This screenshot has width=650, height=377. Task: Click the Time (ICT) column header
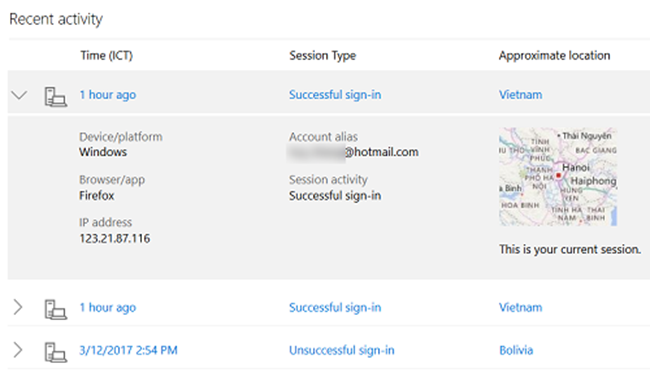(x=107, y=56)
